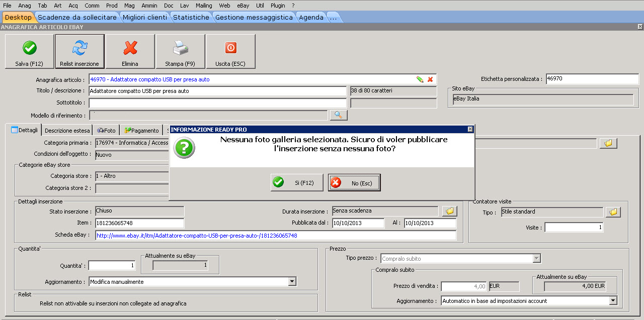Switch to Gestione messaggistica tab

coord(254,17)
